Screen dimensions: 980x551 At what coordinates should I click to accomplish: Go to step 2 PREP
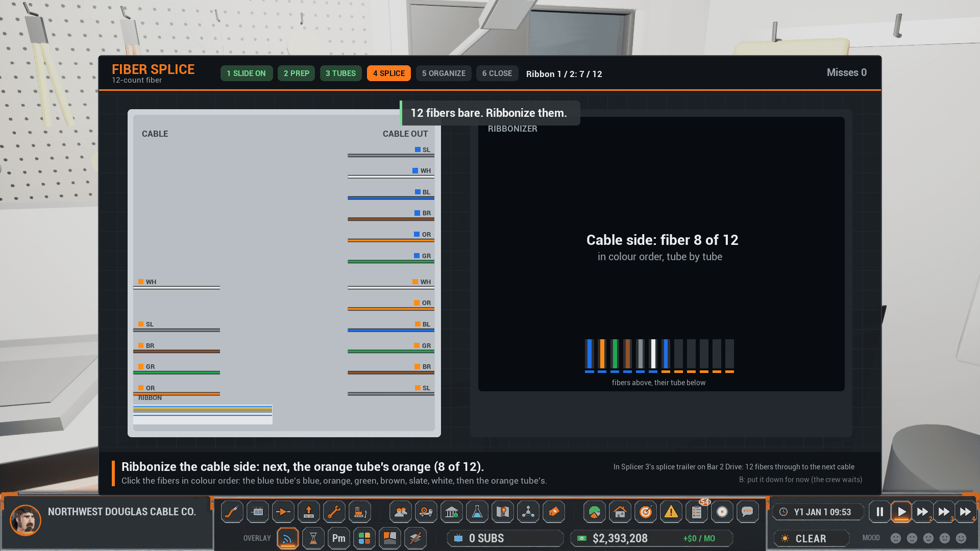297,73
